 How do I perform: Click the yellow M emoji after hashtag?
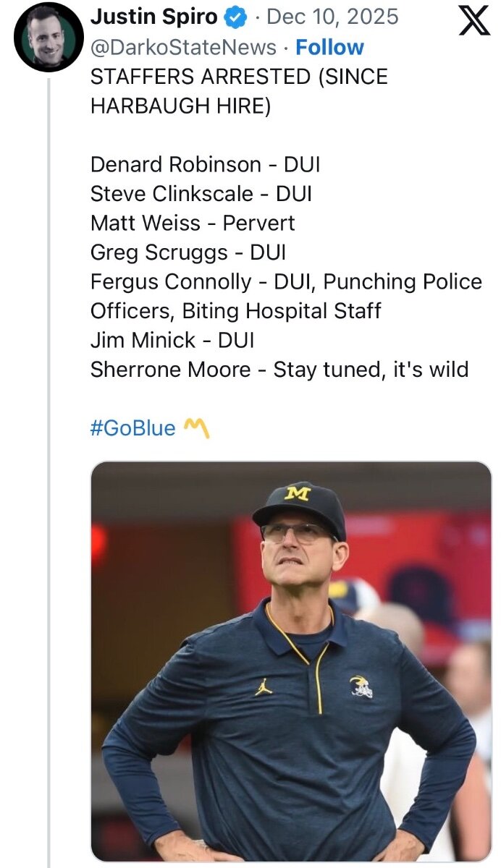click(196, 427)
